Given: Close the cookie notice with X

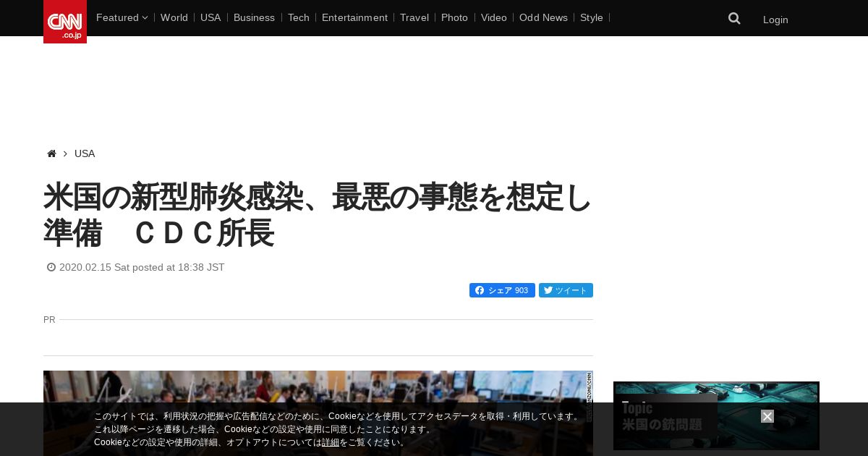Looking at the screenshot, I should 767,416.
